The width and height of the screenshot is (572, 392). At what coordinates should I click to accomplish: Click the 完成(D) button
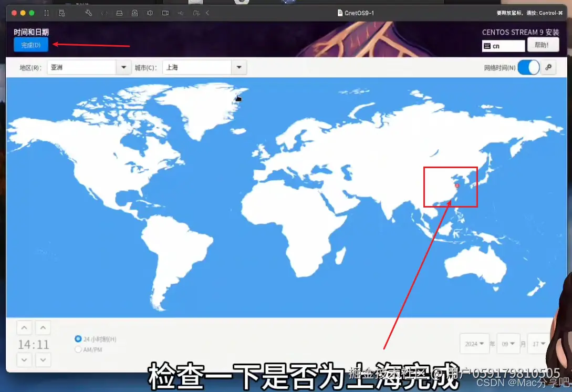[x=30, y=45]
